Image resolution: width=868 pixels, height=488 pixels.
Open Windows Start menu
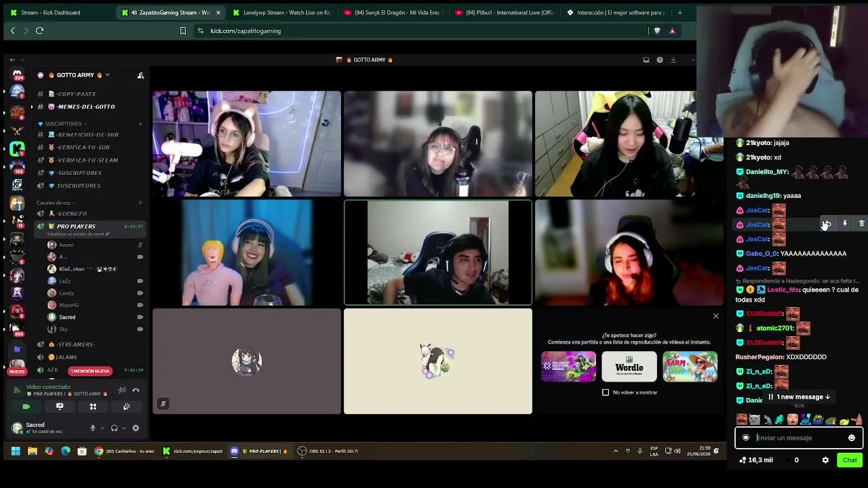(x=15, y=451)
